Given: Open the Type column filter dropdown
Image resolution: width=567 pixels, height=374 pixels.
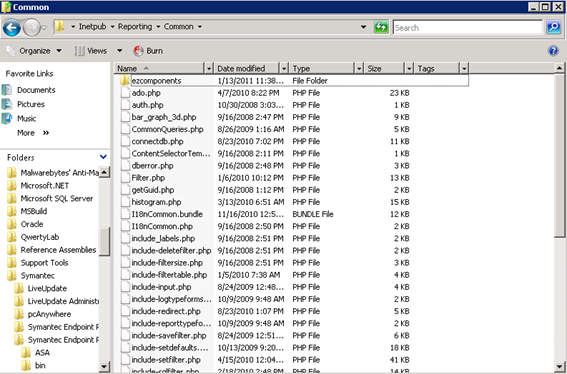Looking at the screenshot, I should (359, 68).
